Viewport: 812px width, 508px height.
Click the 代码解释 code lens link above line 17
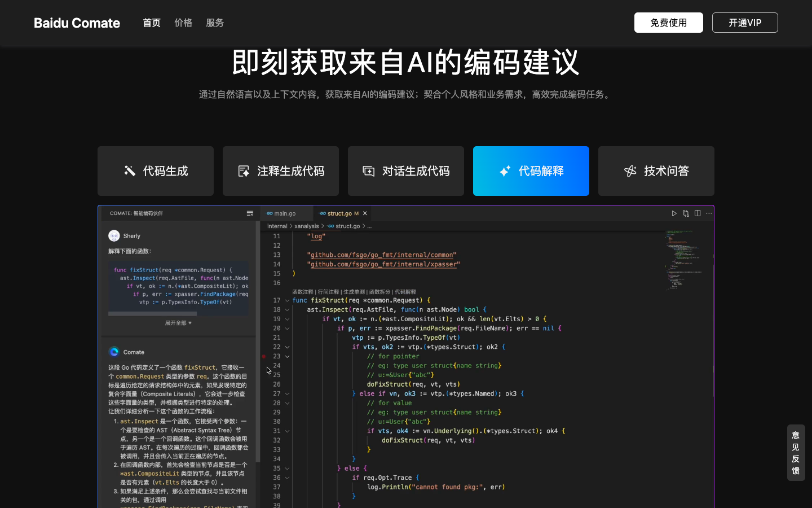click(x=405, y=292)
